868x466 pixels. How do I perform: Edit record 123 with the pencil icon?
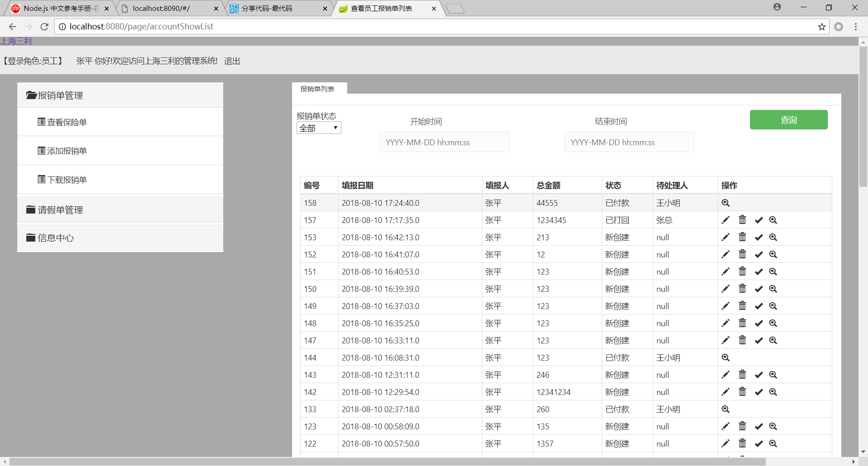[x=726, y=427]
